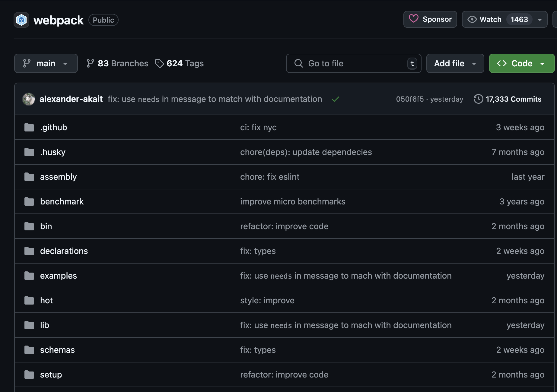Click the lib folder icon
This screenshot has width=557, height=392.
click(x=29, y=325)
